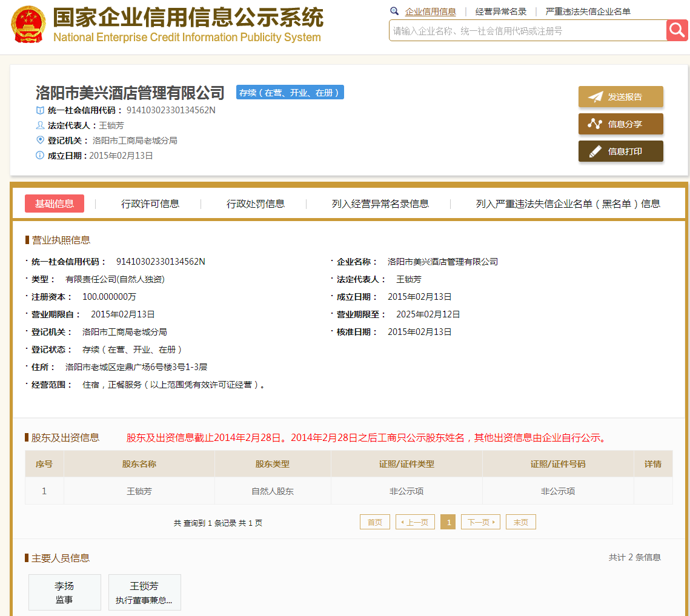Image resolution: width=690 pixels, height=616 pixels.
Task: Select the 严重违法失信企业名单 search category
Action: tap(588, 12)
